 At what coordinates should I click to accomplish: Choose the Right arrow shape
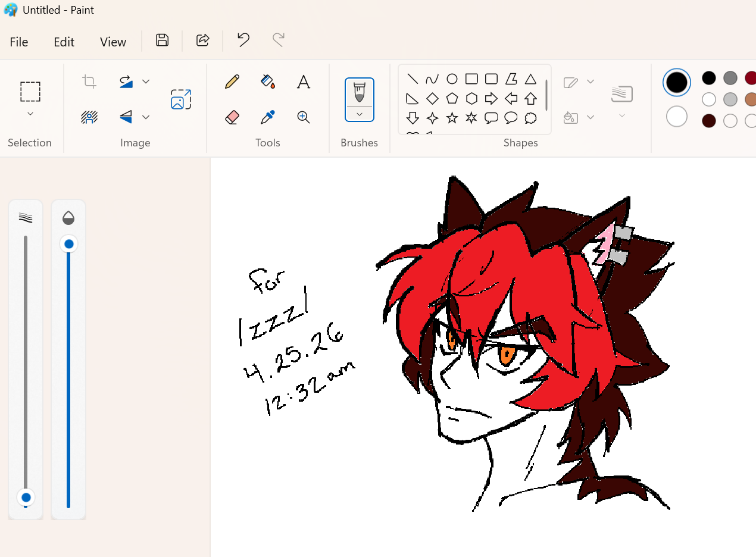(491, 99)
